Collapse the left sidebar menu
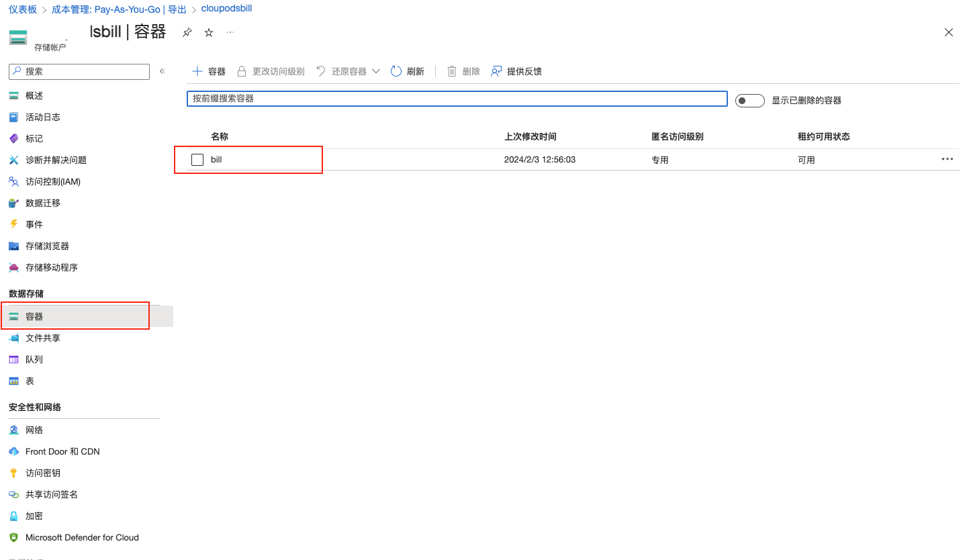Image resolution: width=971 pixels, height=560 pixels. click(x=162, y=71)
